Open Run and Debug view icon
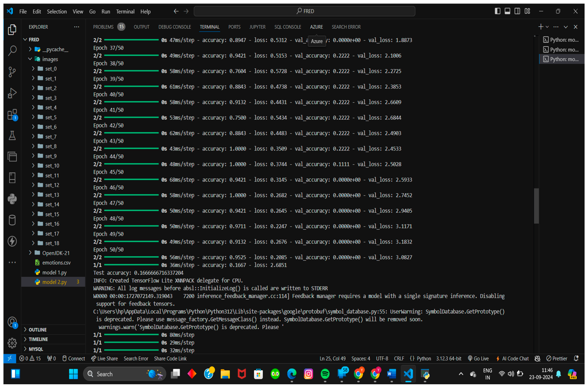The image size is (588, 388). click(x=12, y=93)
